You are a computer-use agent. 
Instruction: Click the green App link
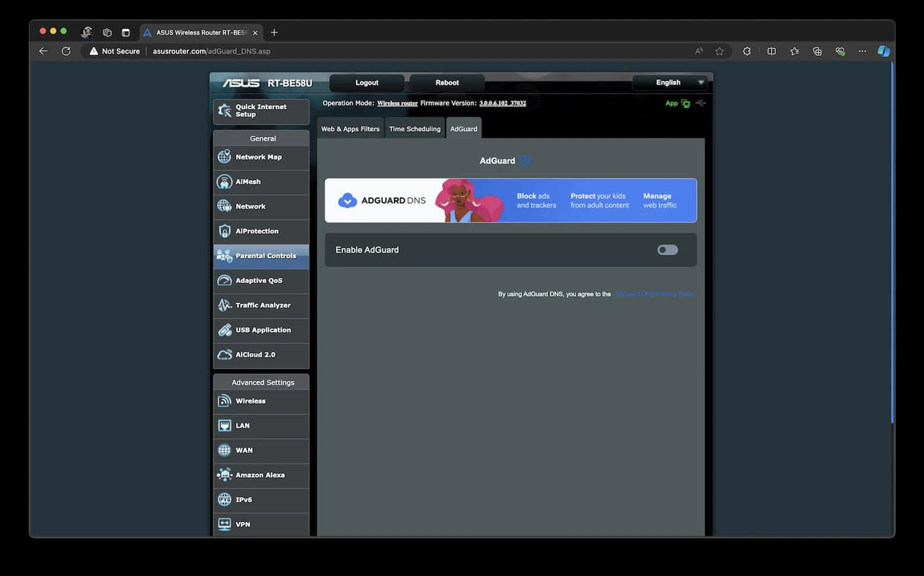(671, 103)
